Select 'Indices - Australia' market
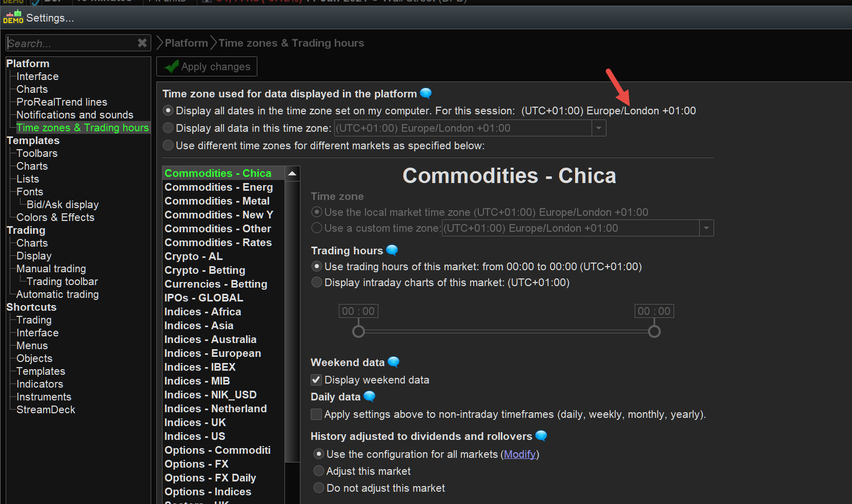852x504 pixels. click(x=224, y=339)
